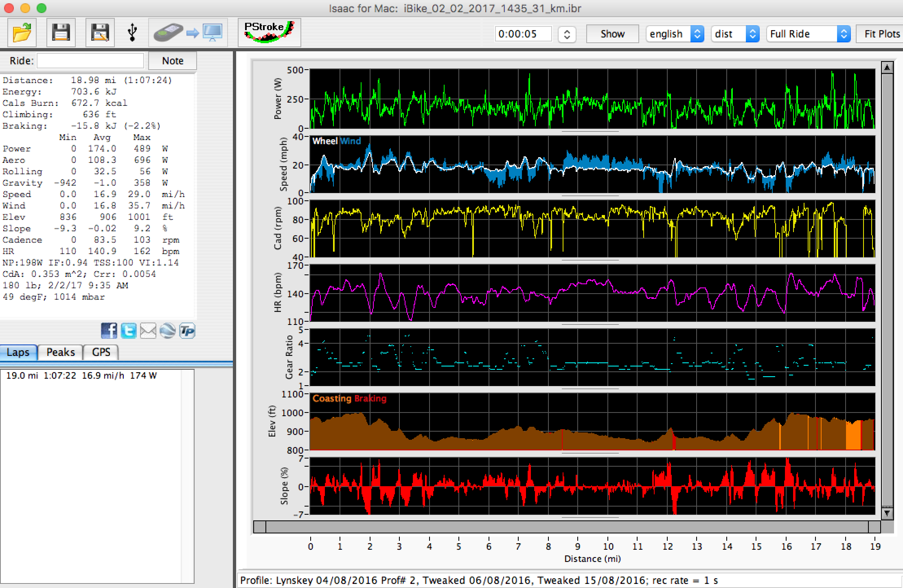Screen dimensions: 903x588
Task: Share ride via the Twitter icon
Action: click(129, 331)
